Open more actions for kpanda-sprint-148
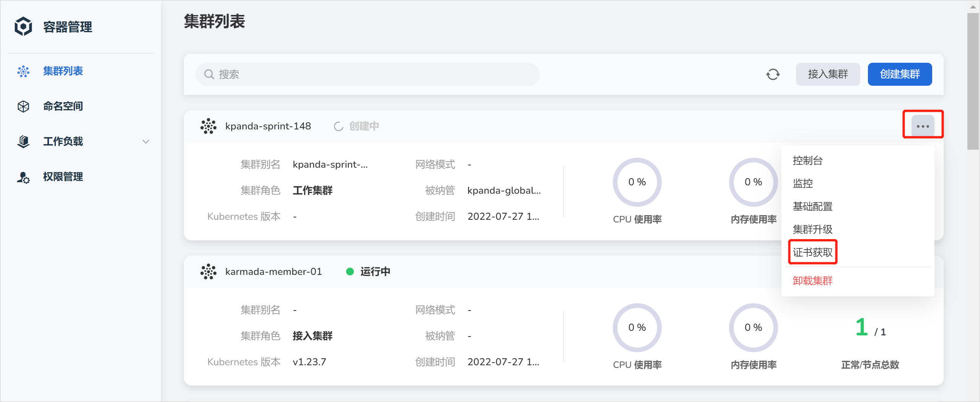The width and height of the screenshot is (980, 402). [923, 126]
